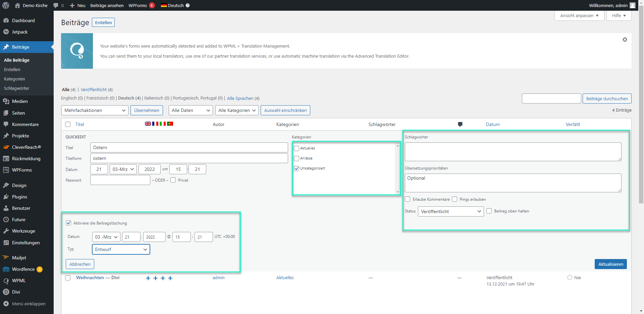This screenshot has height=314, width=644.
Task: Open the Mehrfachaktionen dropdown
Action: point(95,110)
